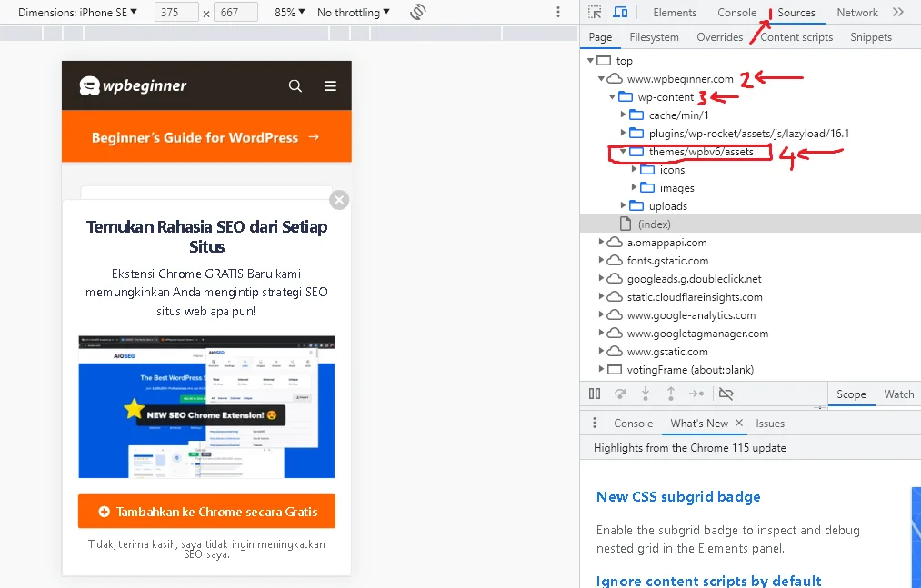Open the 85% zoom dropdown

[x=290, y=13]
